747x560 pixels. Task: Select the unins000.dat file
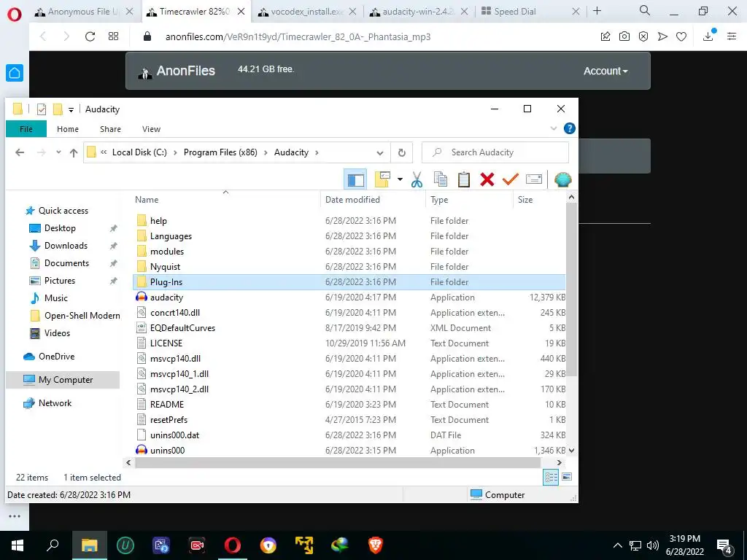point(349,435)
